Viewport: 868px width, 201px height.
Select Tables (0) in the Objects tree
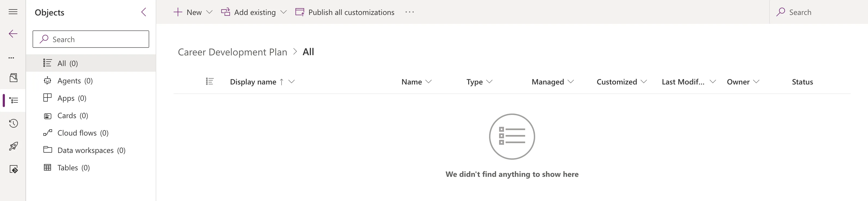tap(91, 168)
